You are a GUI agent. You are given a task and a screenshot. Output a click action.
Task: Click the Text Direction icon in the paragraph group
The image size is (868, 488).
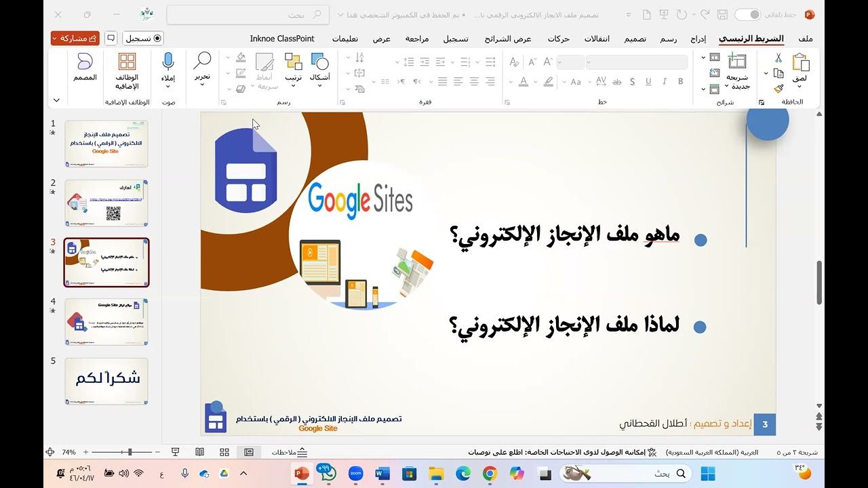359,58
